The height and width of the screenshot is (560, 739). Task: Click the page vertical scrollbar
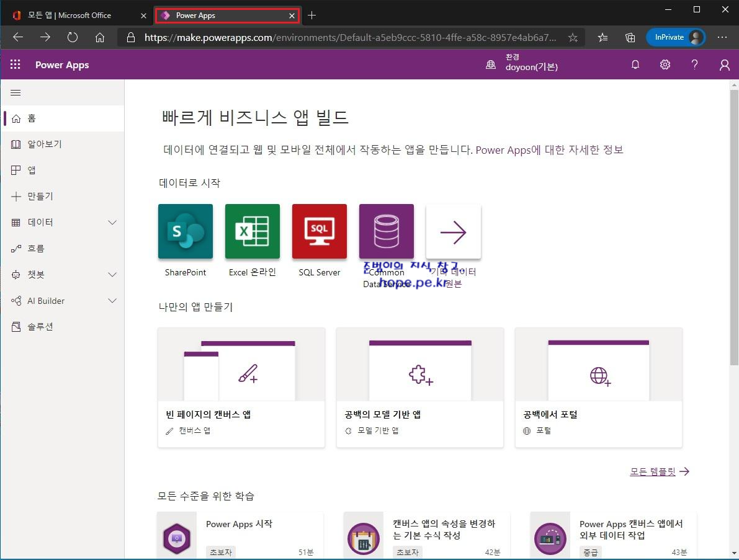[734, 228]
